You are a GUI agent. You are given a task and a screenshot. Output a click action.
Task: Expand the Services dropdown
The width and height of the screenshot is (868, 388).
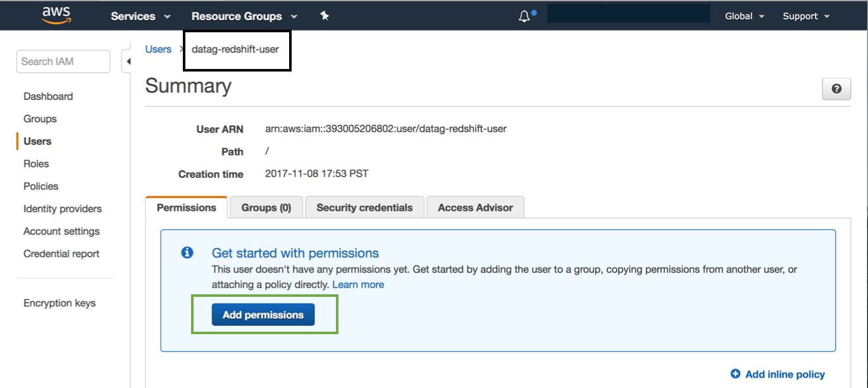[x=140, y=16]
